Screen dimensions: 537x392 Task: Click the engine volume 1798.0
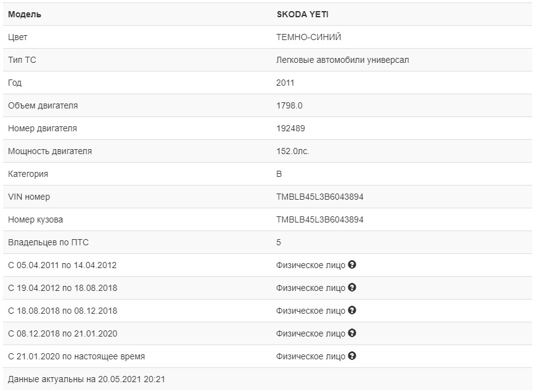[289, 105]
